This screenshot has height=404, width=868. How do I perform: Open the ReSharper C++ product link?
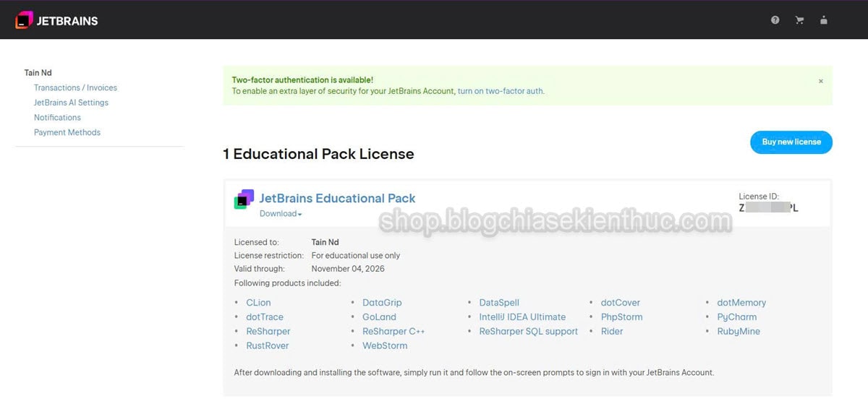(393, 332)
